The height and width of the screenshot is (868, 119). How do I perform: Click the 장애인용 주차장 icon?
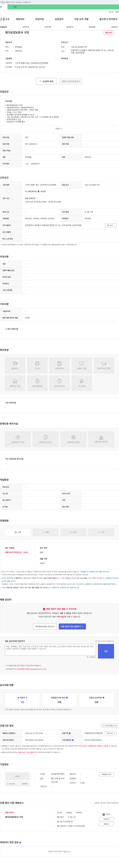(18, 439)
